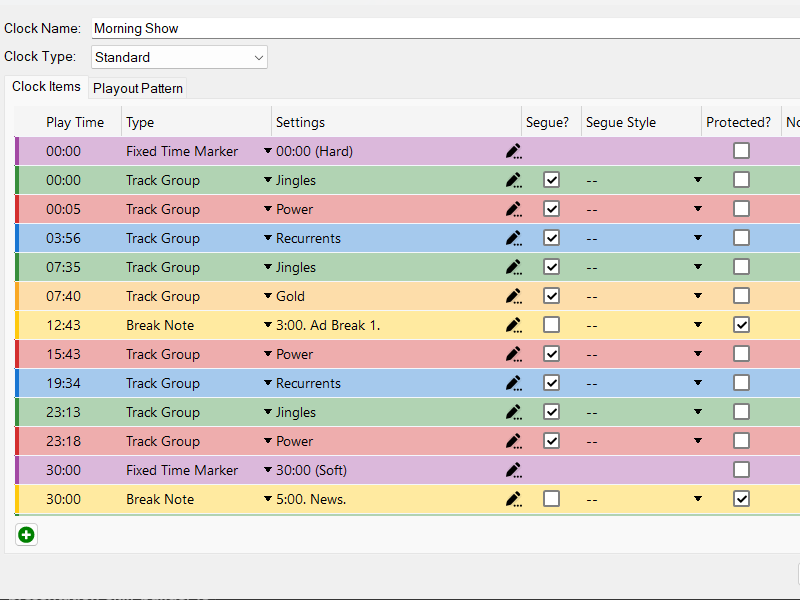Click the Play Time column header
Image resolution: width=800 pixels, height=600 pixels.
[75, 122]
